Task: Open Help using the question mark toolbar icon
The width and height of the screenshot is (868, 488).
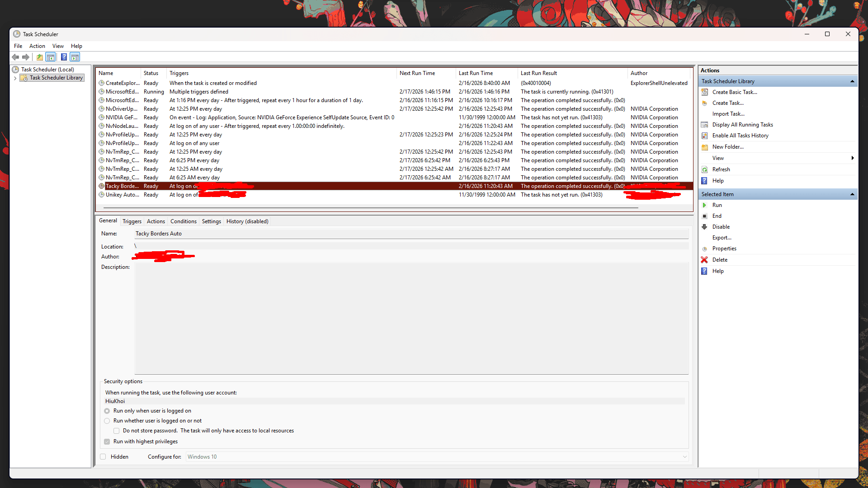Action: [64, 57]
